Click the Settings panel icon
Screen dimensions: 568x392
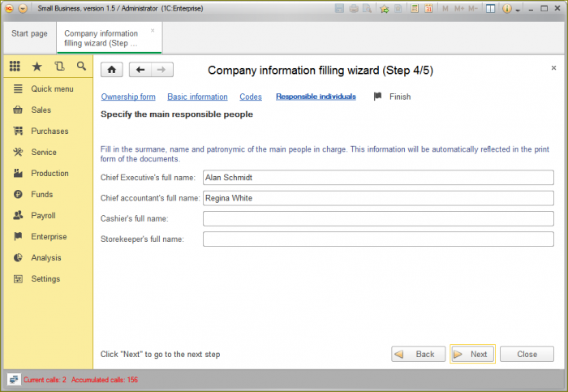pyautogui.click(x=18, y=278)
